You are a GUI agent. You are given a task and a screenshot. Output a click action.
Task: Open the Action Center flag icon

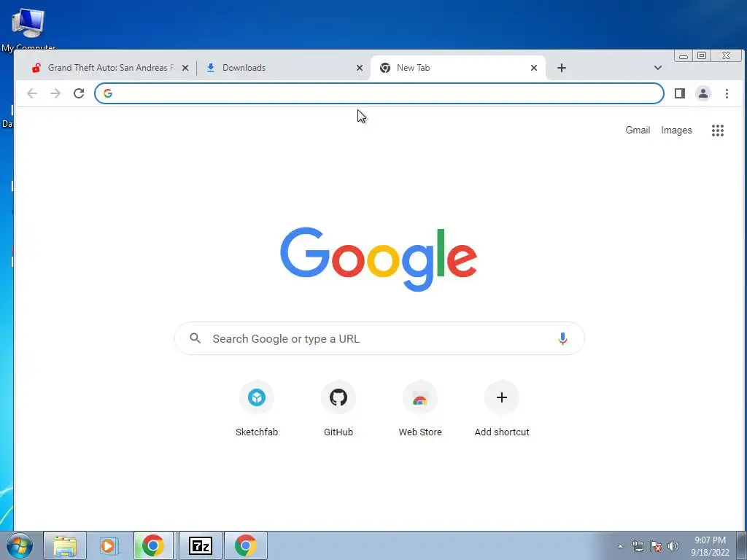click(x=656, y=546)
